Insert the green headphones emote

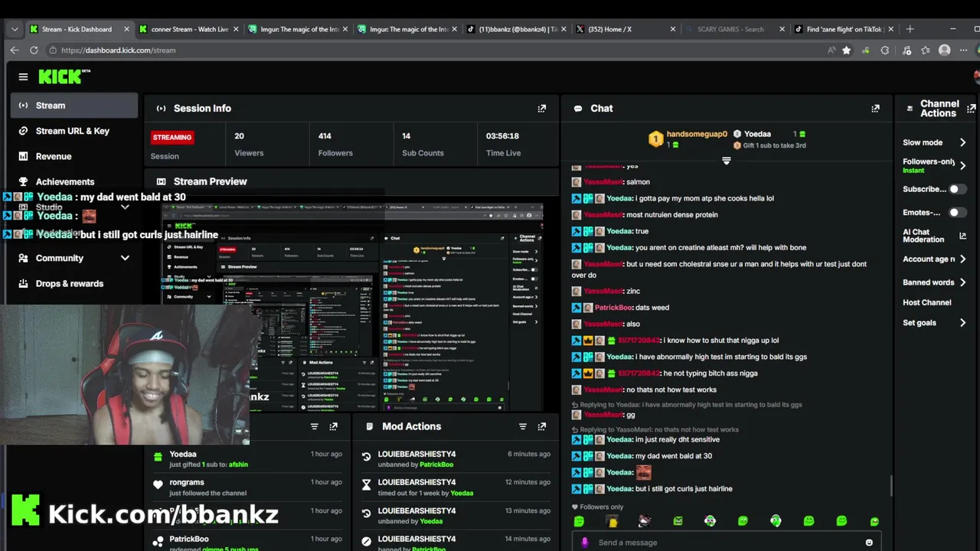[776, 521]
